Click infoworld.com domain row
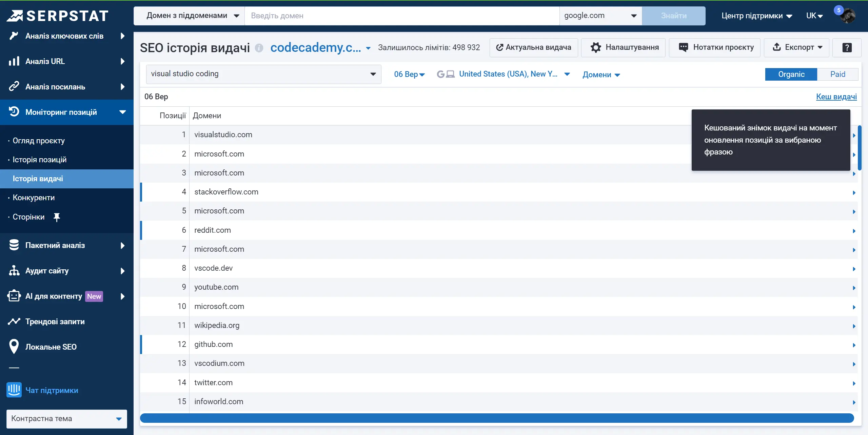The width and height of the screenshot is (868, 435). (x=499, y=402)
